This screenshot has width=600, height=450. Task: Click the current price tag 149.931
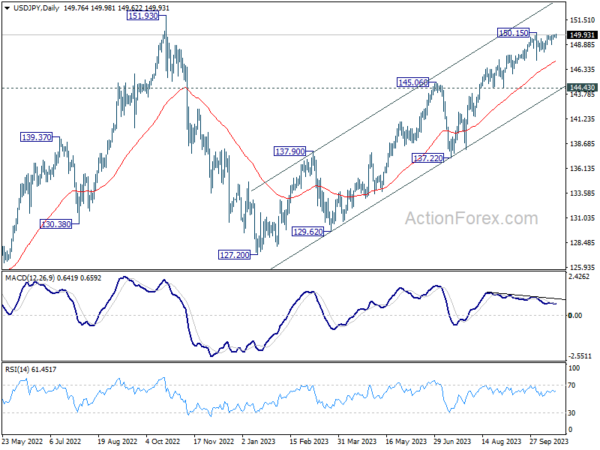pyautogui.click(x=582, y=35)
